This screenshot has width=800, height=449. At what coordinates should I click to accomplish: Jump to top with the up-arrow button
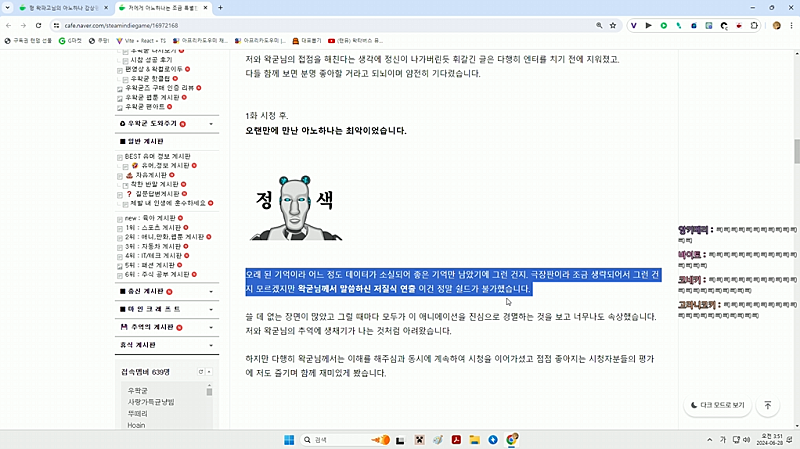tap(767, 405)
